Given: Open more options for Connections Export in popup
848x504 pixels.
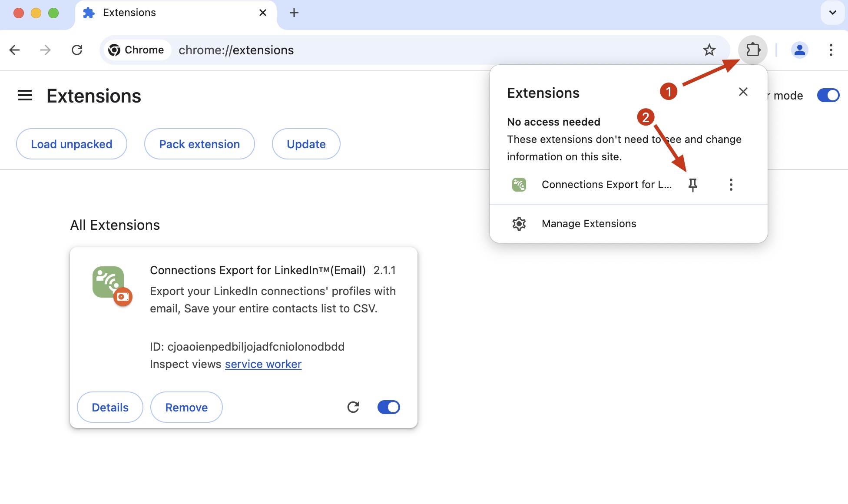Looking at the screenshot, I should pos(731,185).
